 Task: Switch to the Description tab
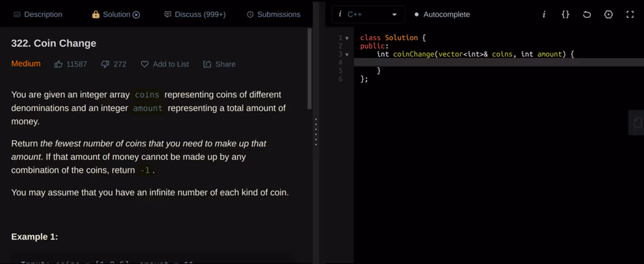38,15
